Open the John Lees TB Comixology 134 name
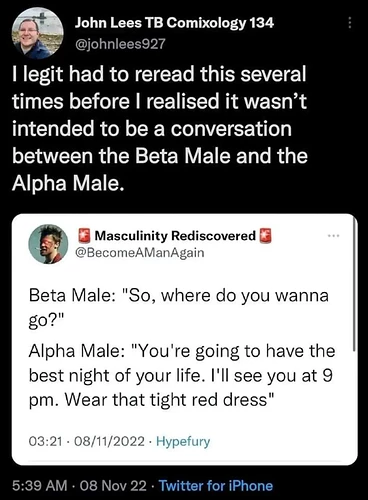The image size is (368, 500). point(174,23)
